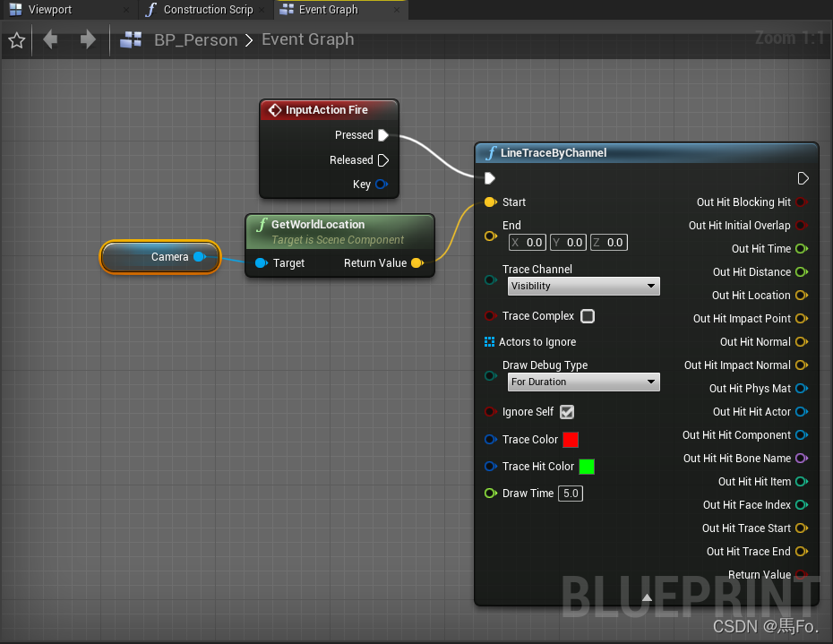Click the red Trace Color swatch
This screenshot has height=644, width=833.
571,439
